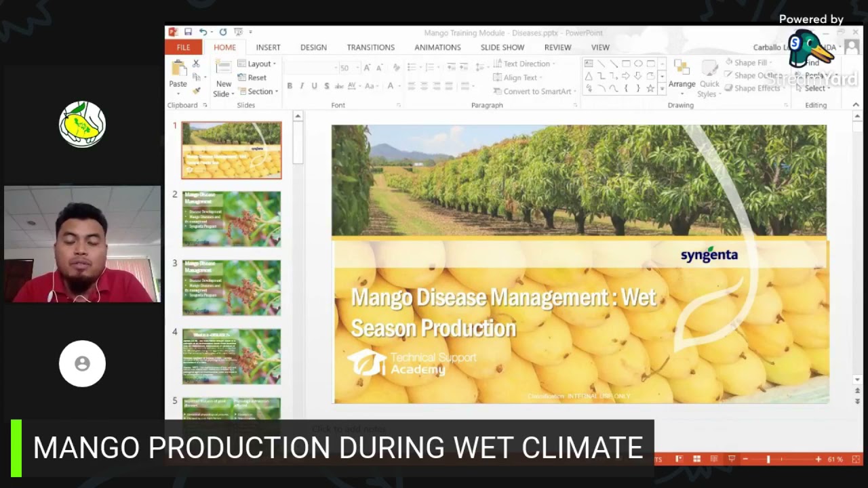Click the Redo icon in title bar
Screen dimensions: 868x488
(223, 32)
